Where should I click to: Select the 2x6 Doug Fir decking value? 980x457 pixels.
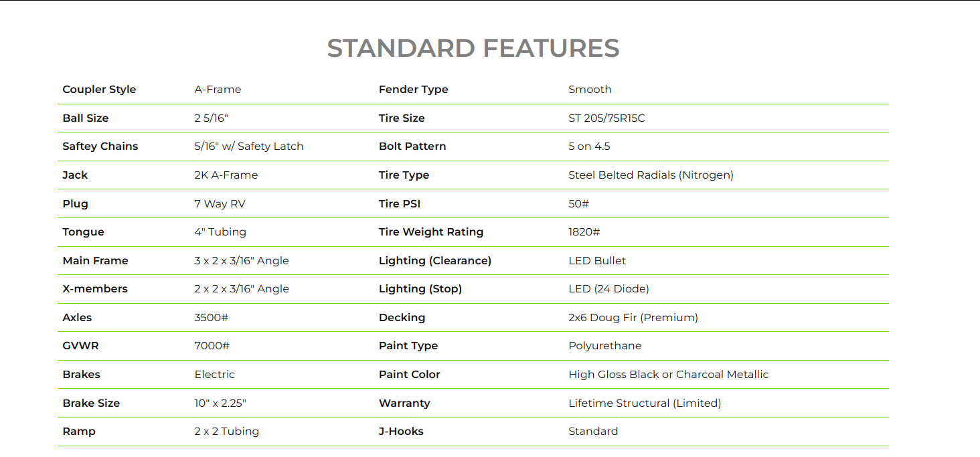[633, 318]
